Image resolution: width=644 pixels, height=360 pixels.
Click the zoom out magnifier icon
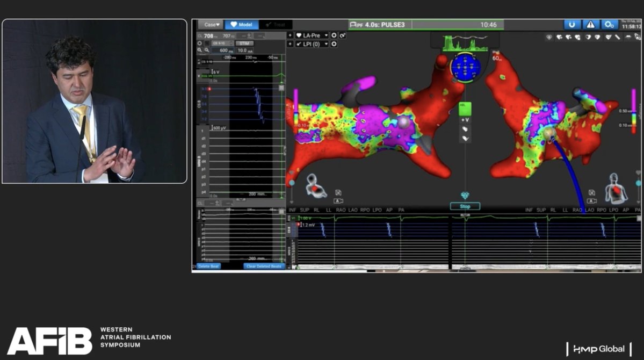click(x=207, y=50)
